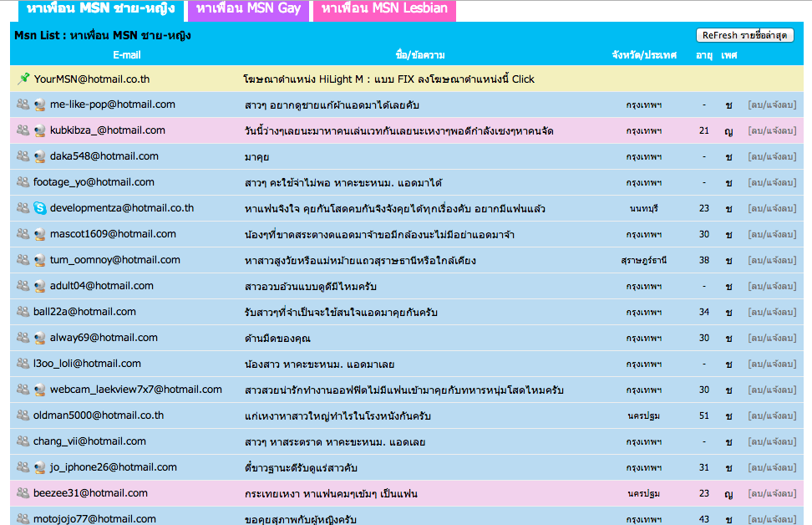This screenshot has height=525, width=812.
Task: Switch to the หาเพื่อน MSN Gay tab
Action: tap(248, 9)
